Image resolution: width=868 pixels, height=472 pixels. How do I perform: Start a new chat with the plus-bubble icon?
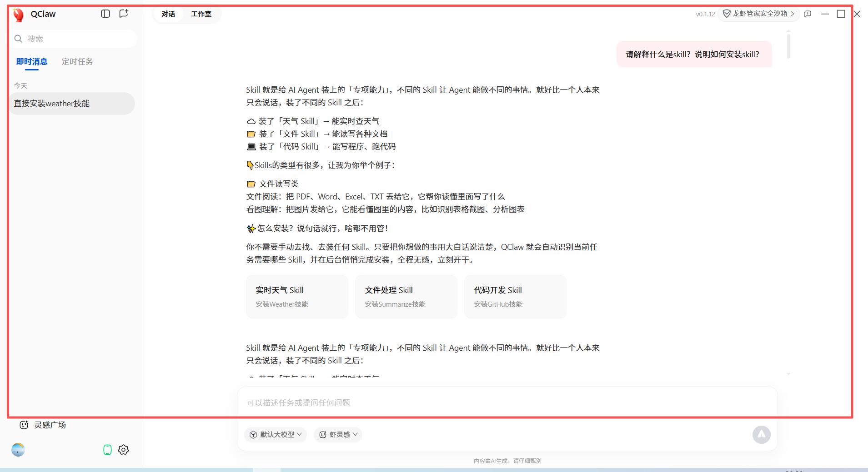(124, 14)
